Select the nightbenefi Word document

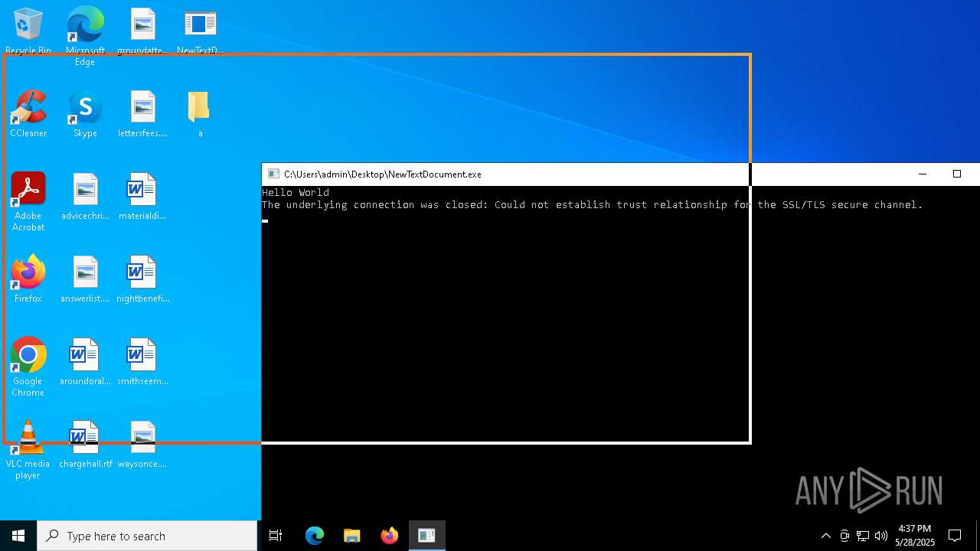click(143, 279)
